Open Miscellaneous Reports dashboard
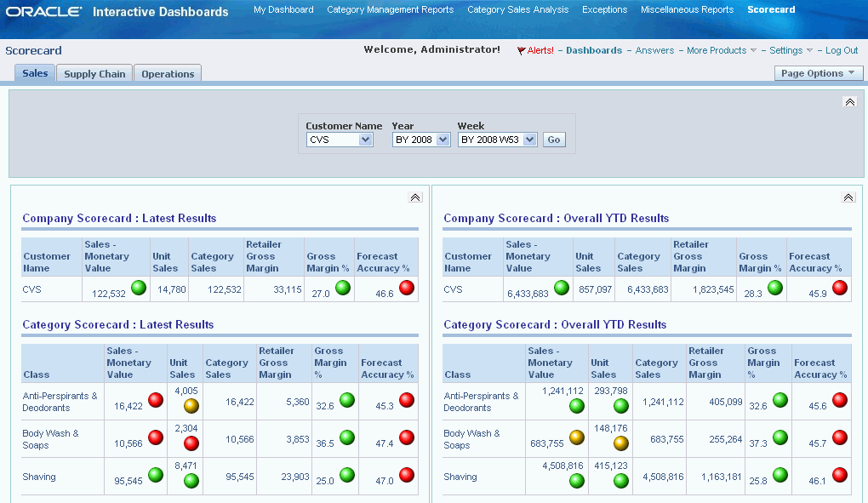868x503 pixels. 687,9
